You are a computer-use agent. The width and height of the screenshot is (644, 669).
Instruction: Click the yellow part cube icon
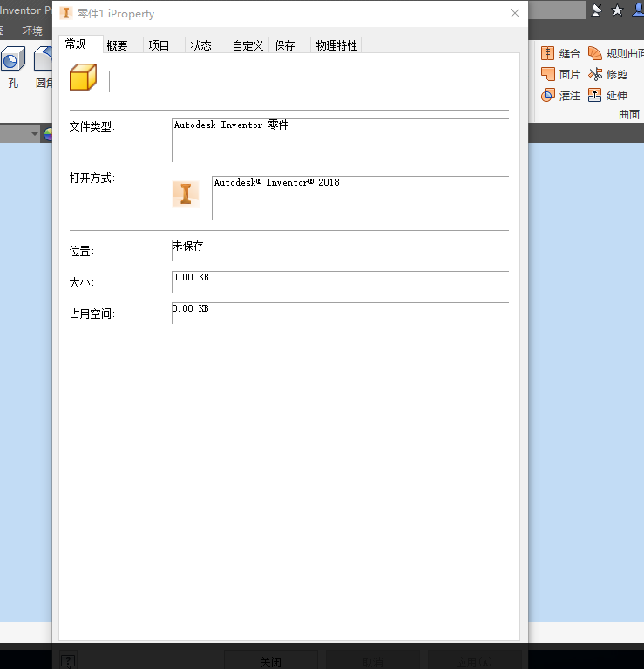pos(83,78)
